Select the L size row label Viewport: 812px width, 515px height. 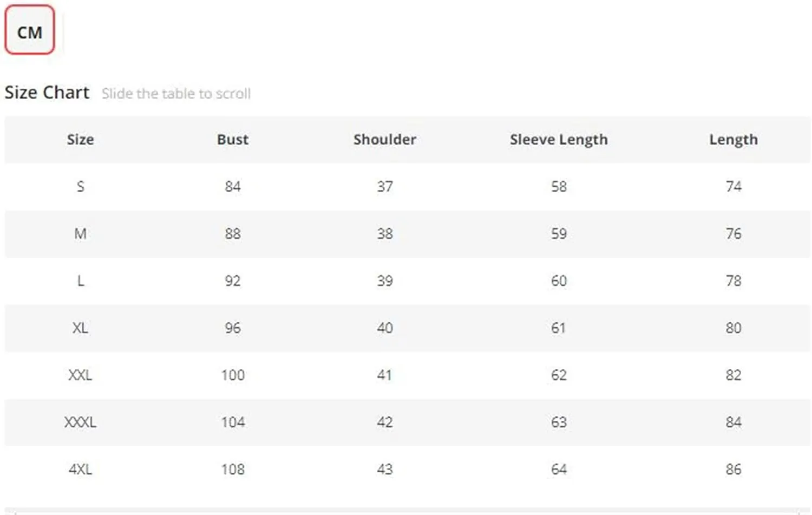tap(81, 281)
